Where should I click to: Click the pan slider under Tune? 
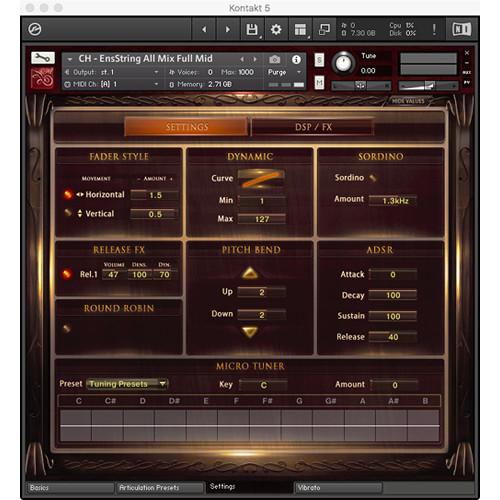(x=361, y=86)
